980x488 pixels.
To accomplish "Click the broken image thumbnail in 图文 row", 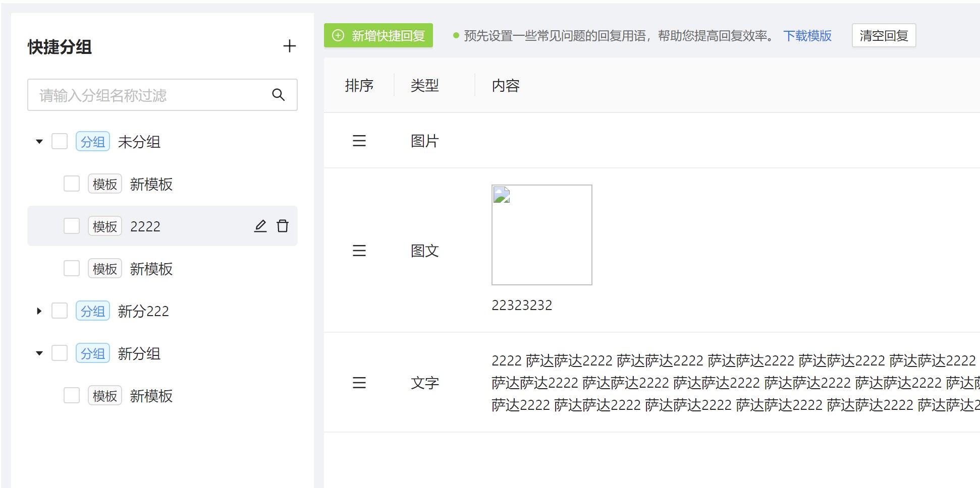I will 541,235.
